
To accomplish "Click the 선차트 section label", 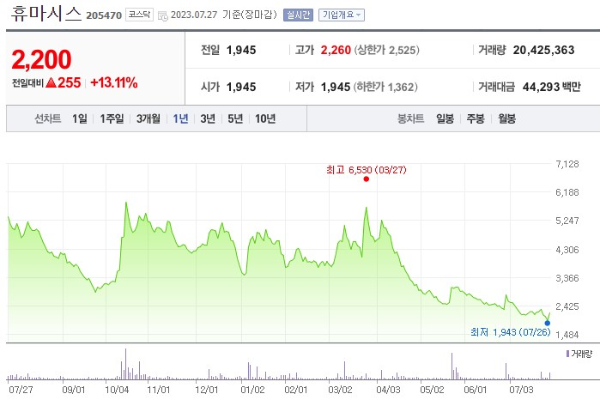I will click(x=48, y=119).
